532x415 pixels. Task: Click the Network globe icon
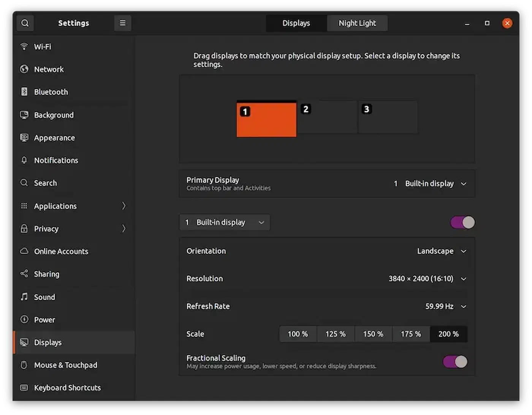tap(24, 69)
